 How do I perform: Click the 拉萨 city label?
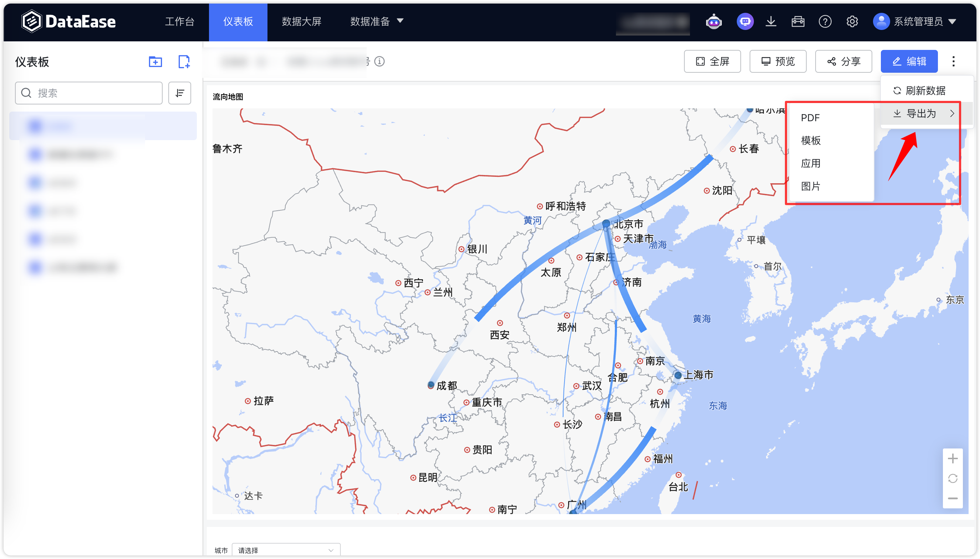264,401
